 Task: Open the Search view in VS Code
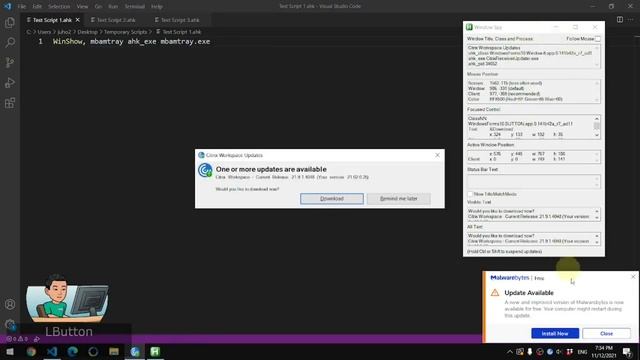tap(10, 42)
